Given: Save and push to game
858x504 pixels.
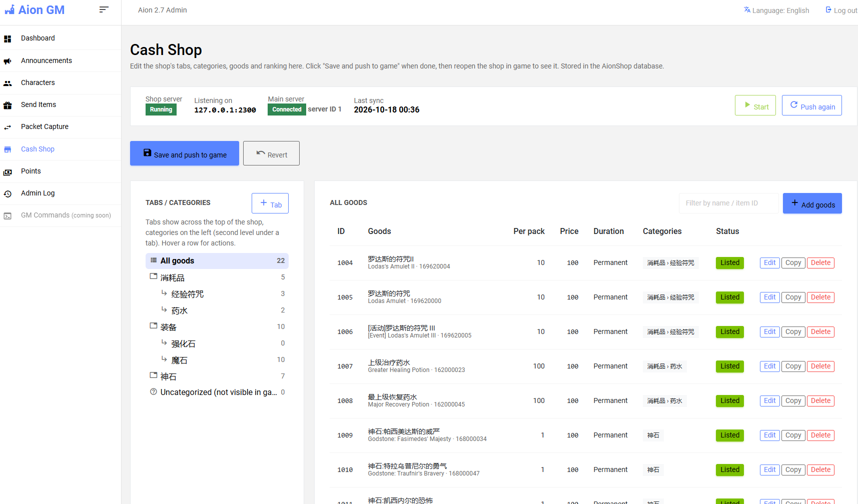Looking at the screenshot, I should (x=185, y=153).
